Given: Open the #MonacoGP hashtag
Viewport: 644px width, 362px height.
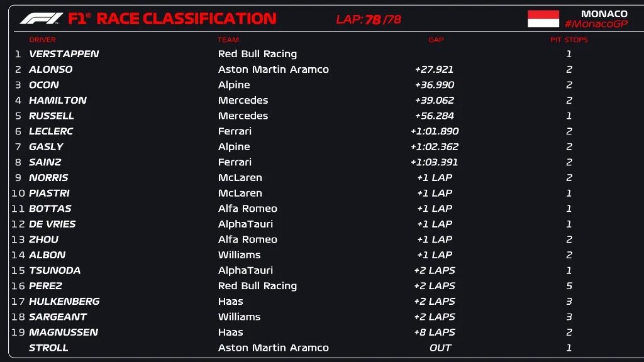Looking at the screenshot, I should click(x=596, y=24).
